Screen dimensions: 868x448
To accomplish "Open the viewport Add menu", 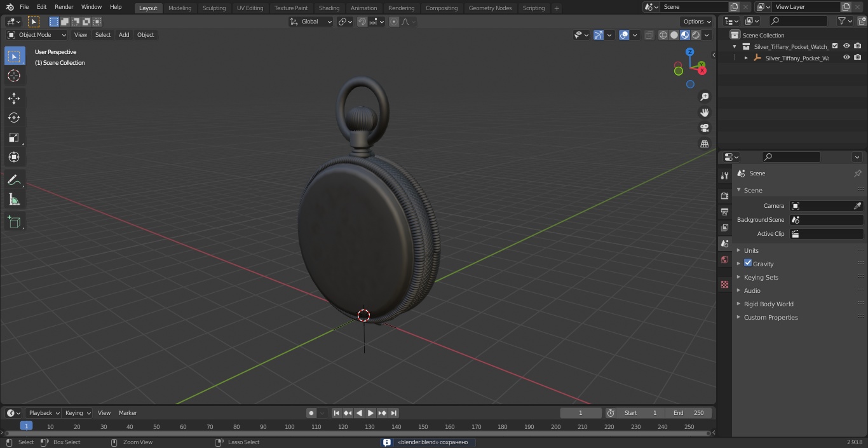I will [124, 35].
